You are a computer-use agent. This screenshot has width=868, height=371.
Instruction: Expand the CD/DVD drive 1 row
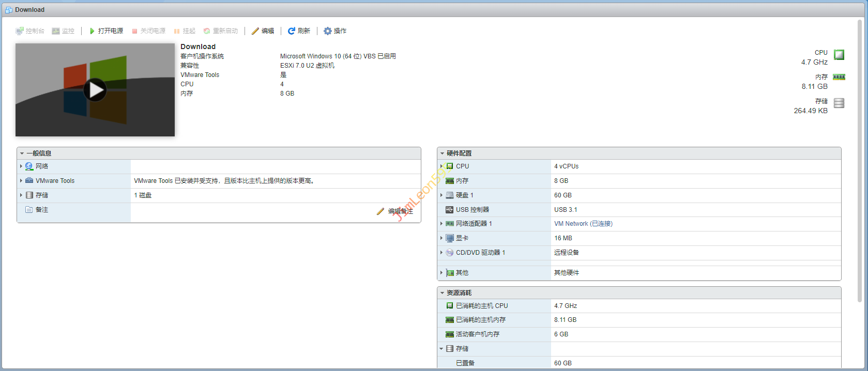click(x=441, y=253)
